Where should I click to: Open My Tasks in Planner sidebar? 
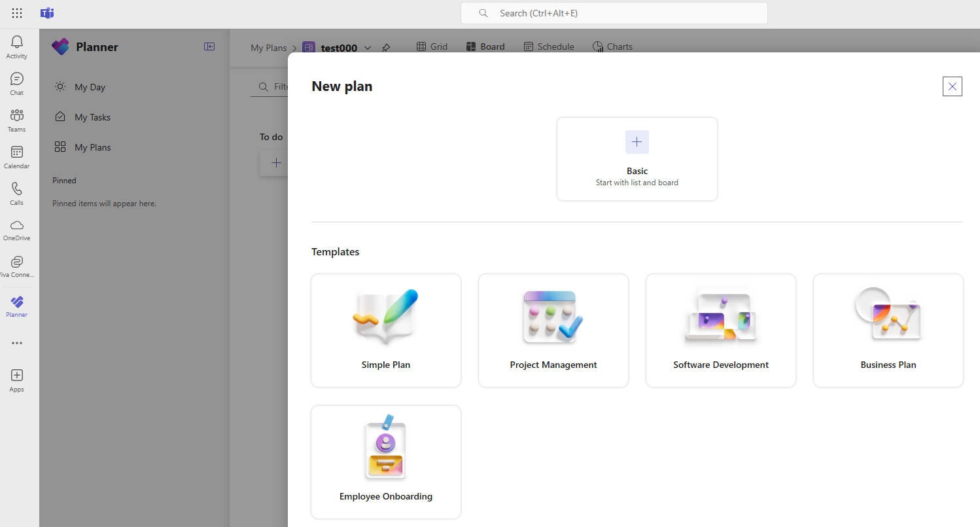pyautogui.click(x=134, y=117)
